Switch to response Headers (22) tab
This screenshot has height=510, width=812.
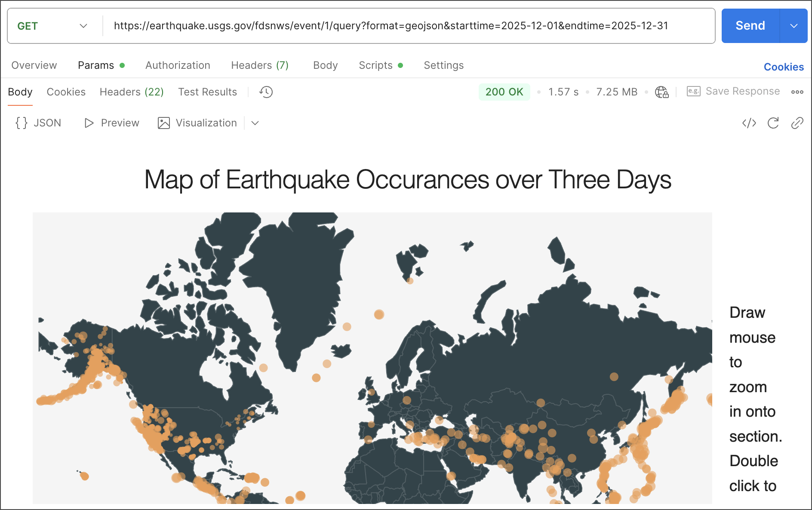131,92
